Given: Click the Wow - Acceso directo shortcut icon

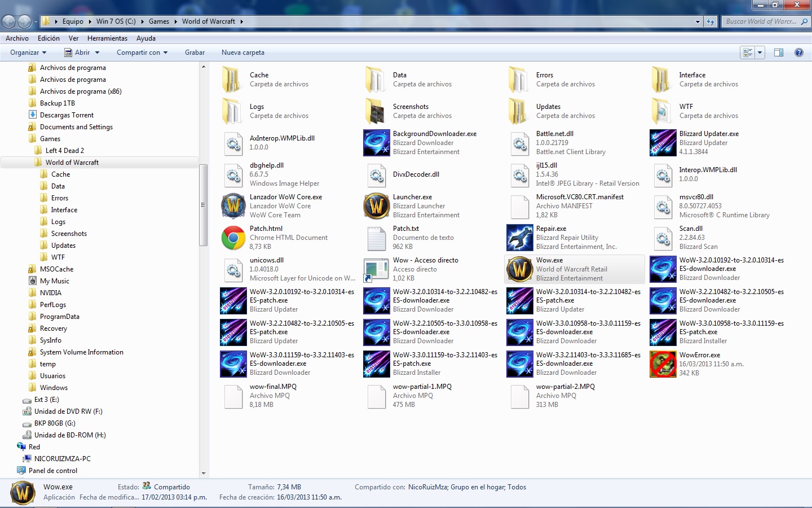Looking at the screenshot, I should click(376, 269).
